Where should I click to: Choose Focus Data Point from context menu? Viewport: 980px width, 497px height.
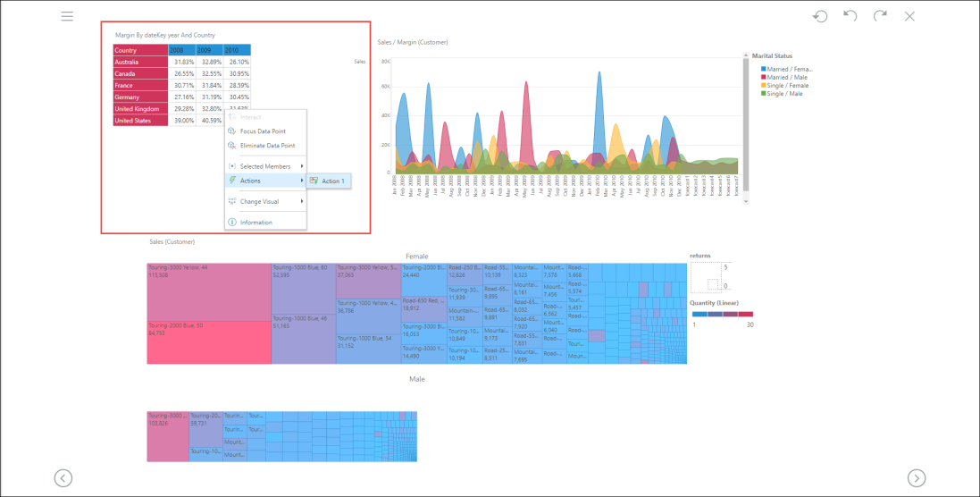pyautogui.click(x=263, y=131)
